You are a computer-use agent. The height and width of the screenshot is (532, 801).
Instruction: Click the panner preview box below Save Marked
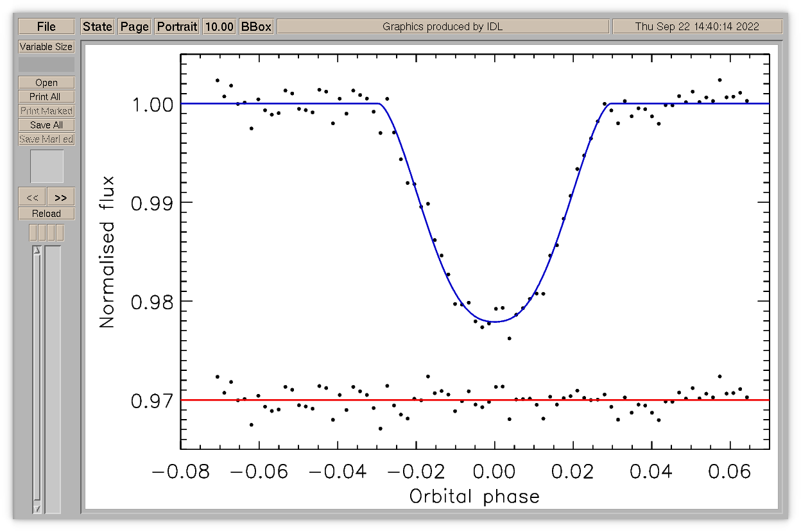click(x=47, y=166)
